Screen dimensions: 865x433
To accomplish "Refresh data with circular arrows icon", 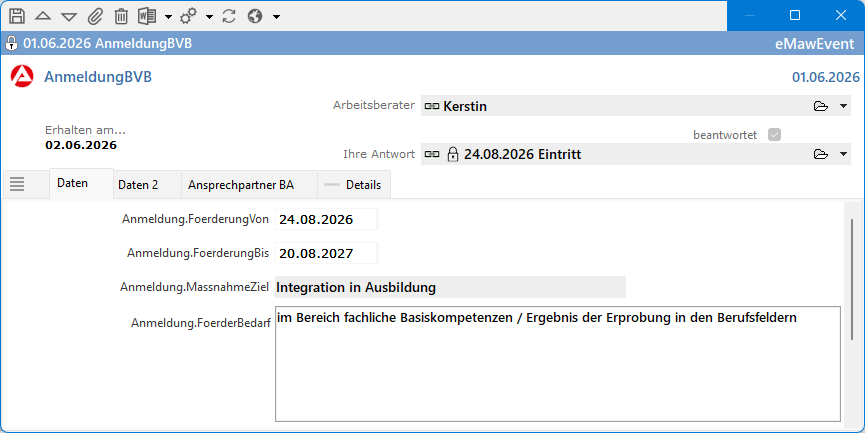I will [229, 16].
